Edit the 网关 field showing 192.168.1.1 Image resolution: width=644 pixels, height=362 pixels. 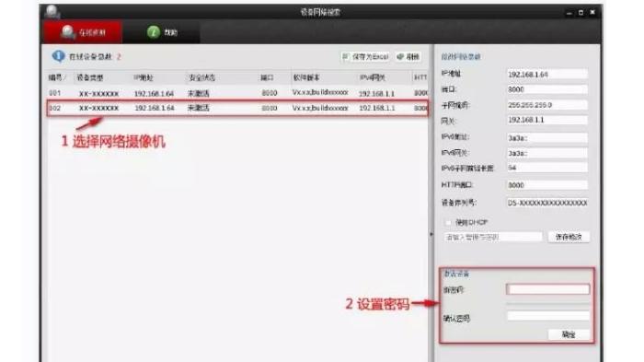click(x=546, y=120)
